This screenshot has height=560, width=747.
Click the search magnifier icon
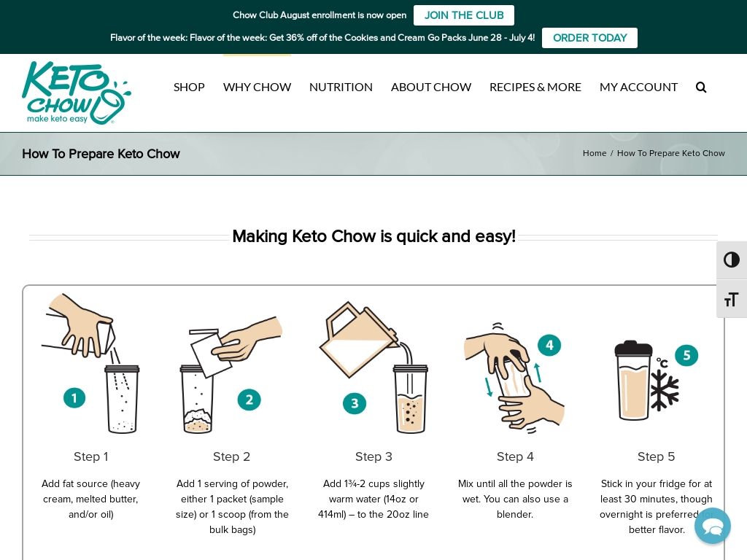tap(701, 87)
